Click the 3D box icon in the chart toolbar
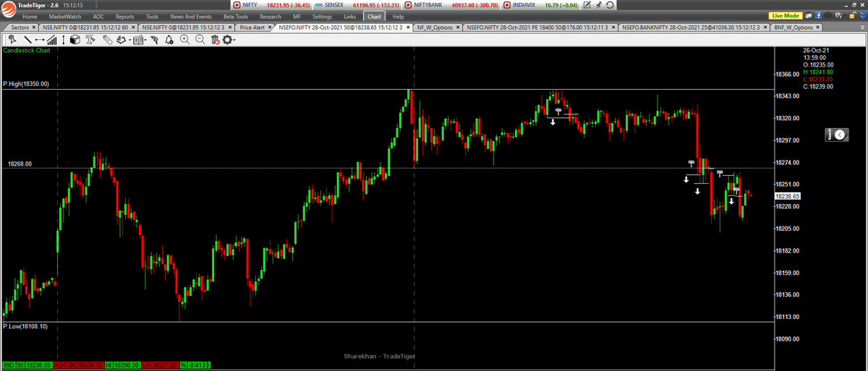The image size is (868, 371). (75, 40)
